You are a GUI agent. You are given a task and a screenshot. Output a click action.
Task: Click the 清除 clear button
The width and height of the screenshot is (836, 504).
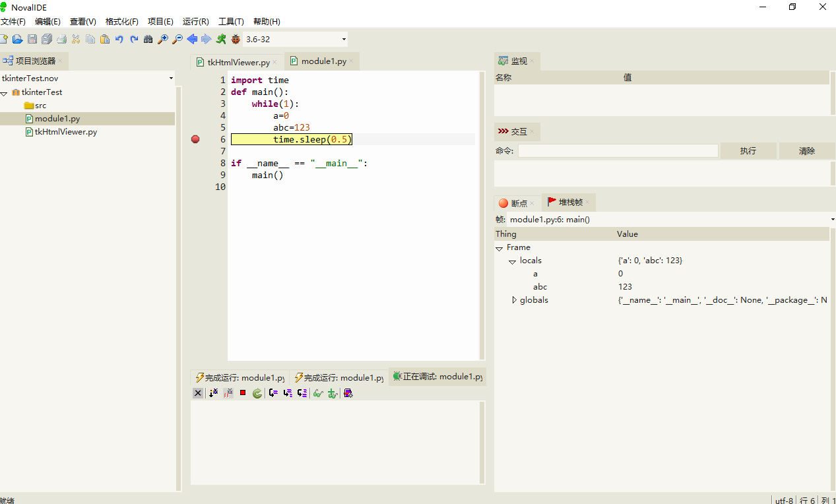coord(807,151)
